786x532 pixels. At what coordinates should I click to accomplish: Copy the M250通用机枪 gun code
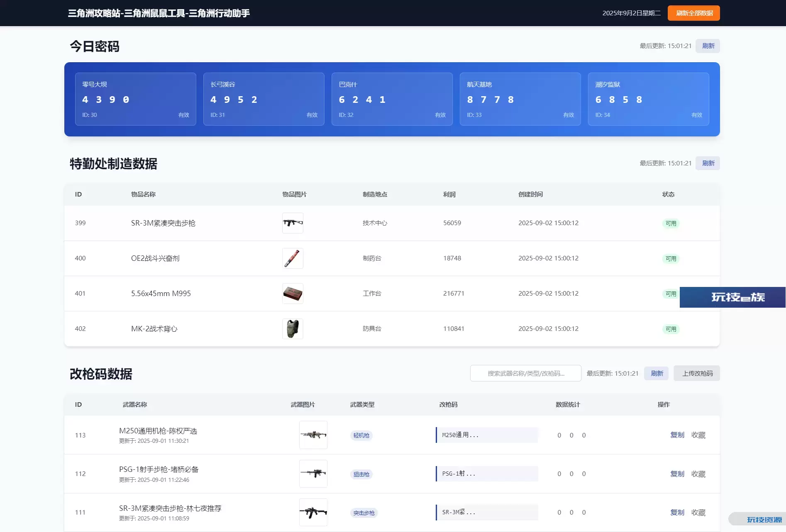pyautogui.click(x=677, y=435)
